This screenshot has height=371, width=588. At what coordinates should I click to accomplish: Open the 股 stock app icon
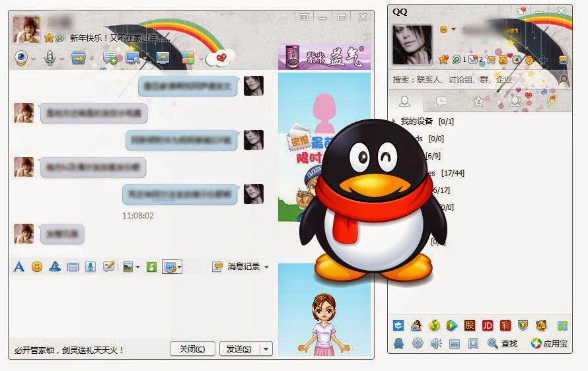pos(470,325)
